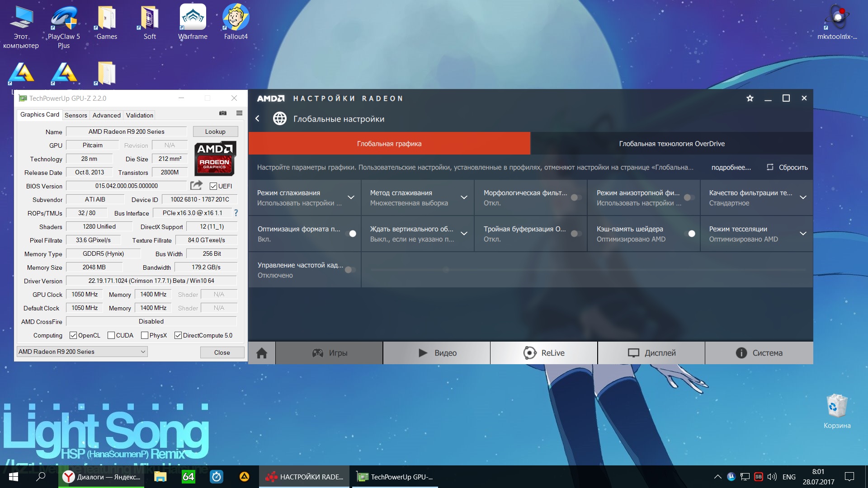Open AIDA64 taskbar icon
The height and width of the screenshot is (488, 868).
188,477
